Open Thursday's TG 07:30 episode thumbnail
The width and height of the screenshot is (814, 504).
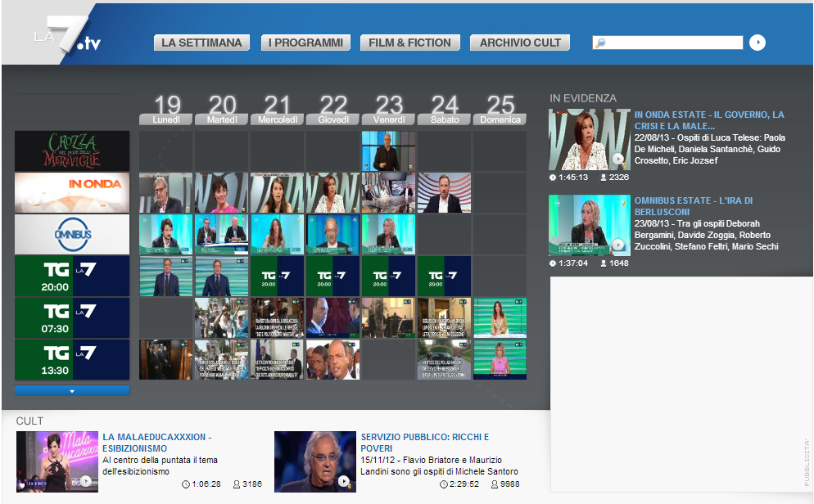[x=332, y=317]
